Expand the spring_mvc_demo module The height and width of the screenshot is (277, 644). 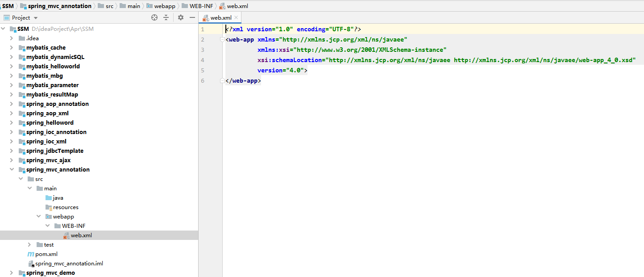(12, 273)
